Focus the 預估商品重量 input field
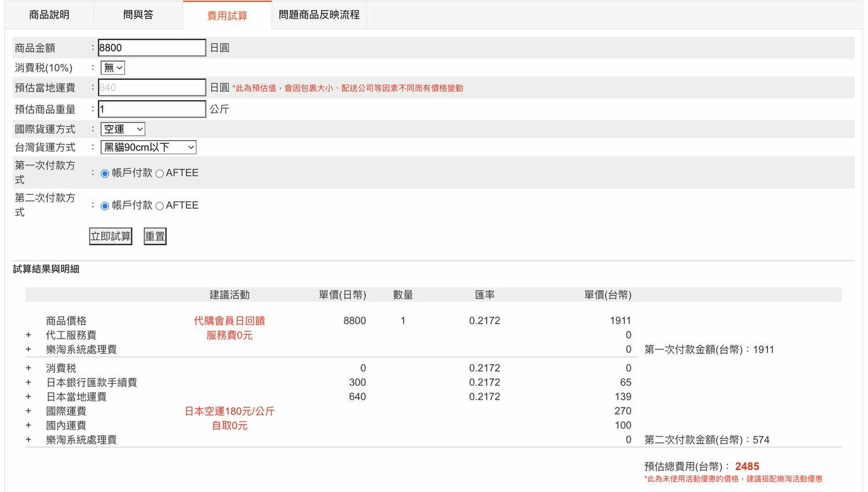Screen dimensions: 868x492 152,109
